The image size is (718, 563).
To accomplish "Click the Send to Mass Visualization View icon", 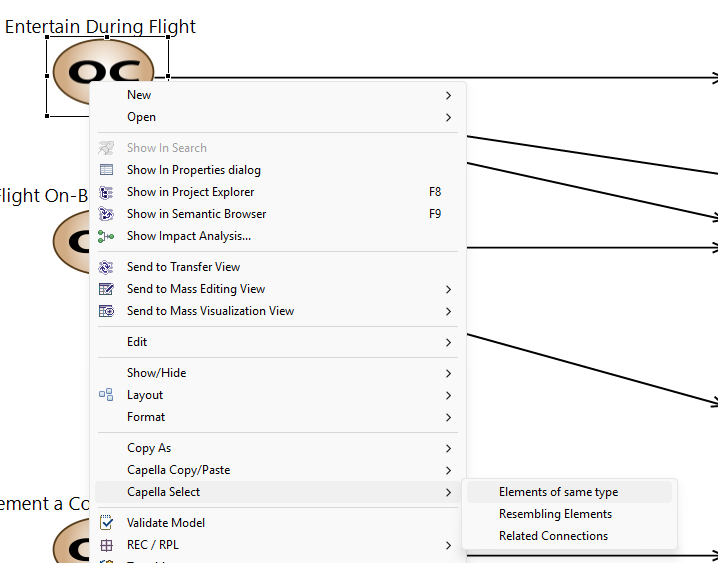I will coord(107,311).
